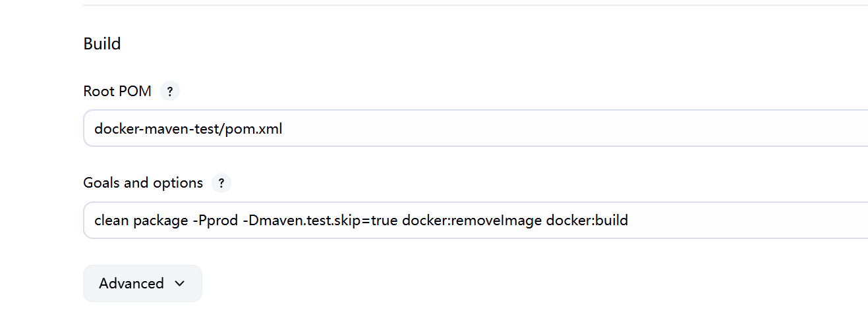This screenshot has width=868, height=318.
Task: Open the Root POM help icon
Action: (x=170, y=91)
